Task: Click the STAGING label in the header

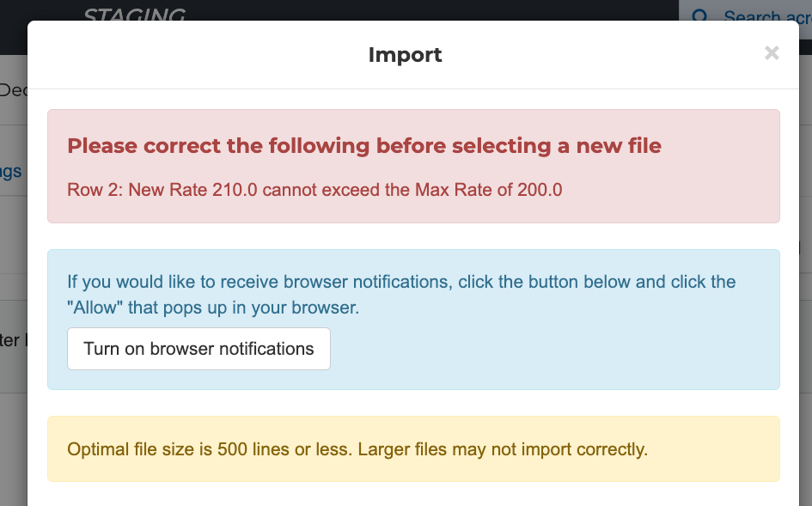Action: pos(134,15)
